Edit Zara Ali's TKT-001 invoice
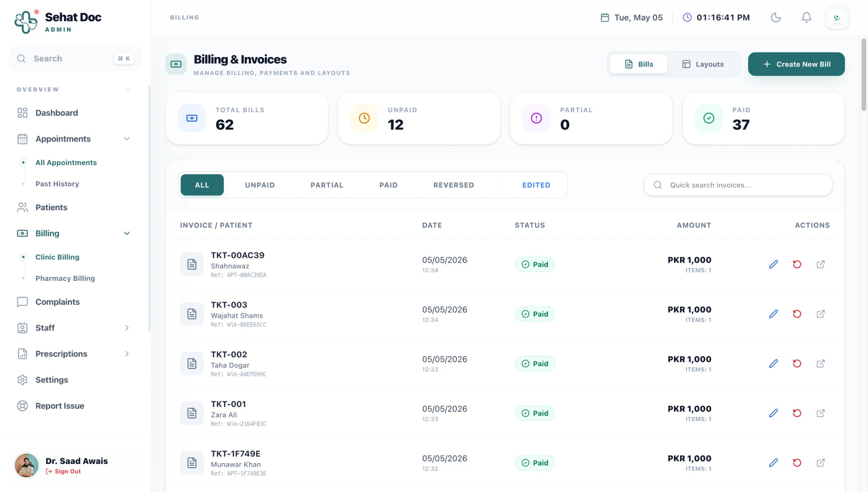Viewport: 868px width, 492px height. click(774, 413)
